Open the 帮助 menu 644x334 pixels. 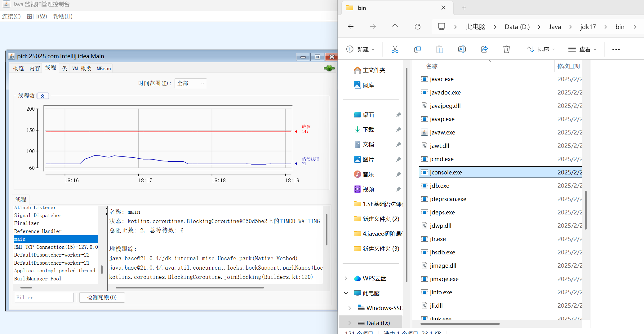(63, 16)
